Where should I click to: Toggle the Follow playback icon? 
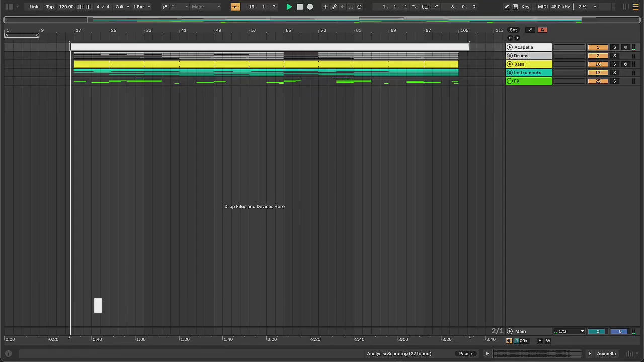(235, 7)
